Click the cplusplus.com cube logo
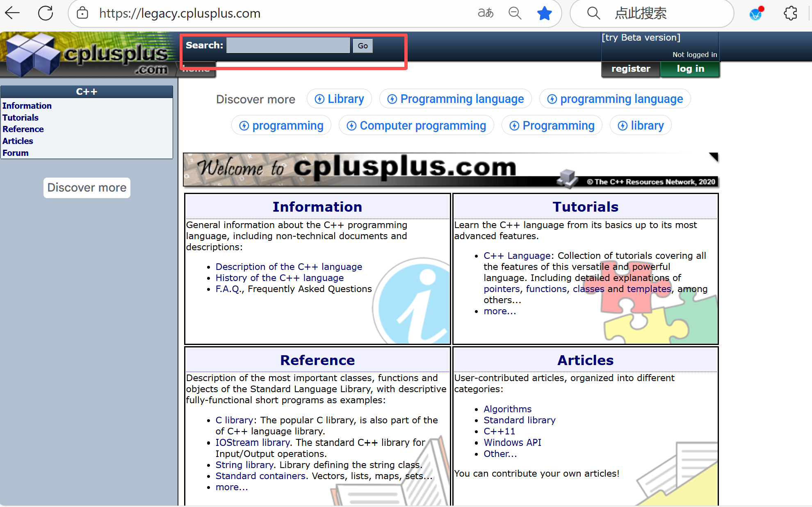Screen dimensions: 812x507 click(33, 55)
